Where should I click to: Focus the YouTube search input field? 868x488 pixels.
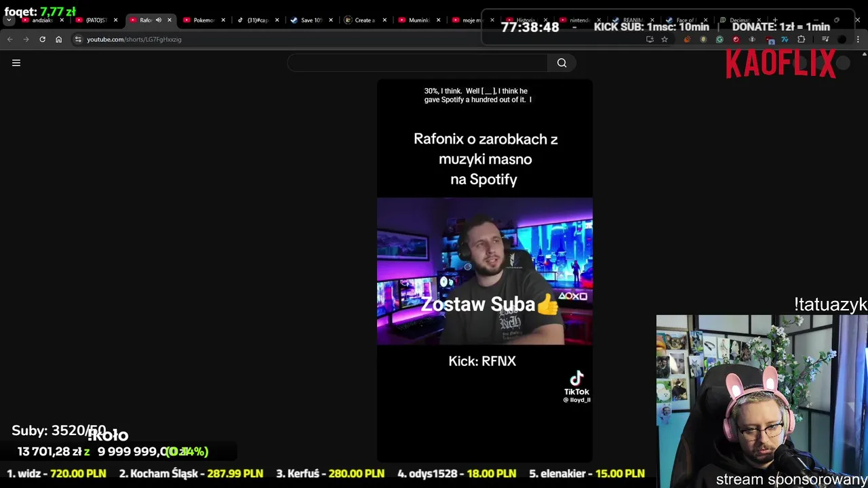coord(417,63)
